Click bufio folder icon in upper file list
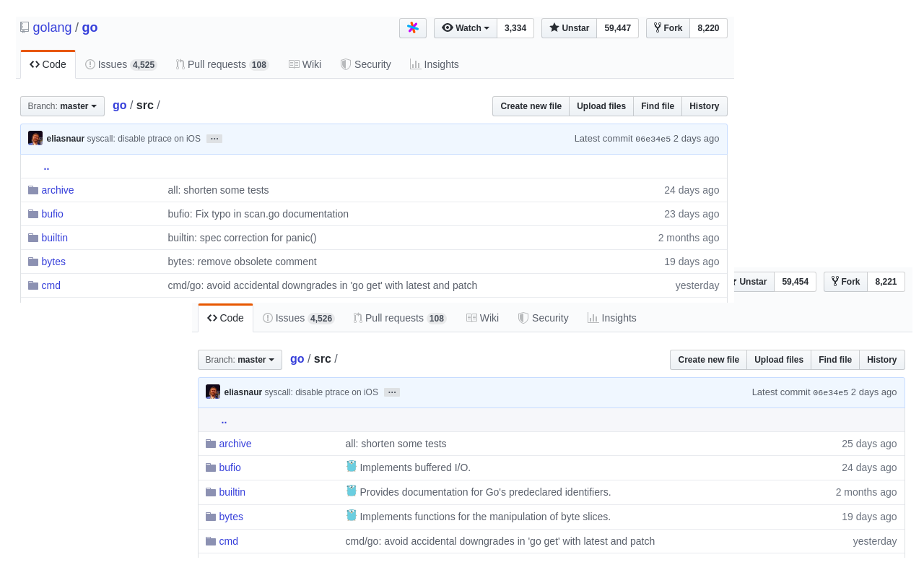Viewport: 924px width, 578px height. click(x=33, y=214)
